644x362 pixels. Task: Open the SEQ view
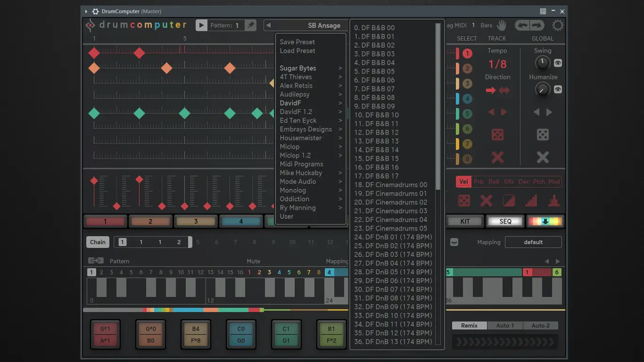tap(505, 221)
